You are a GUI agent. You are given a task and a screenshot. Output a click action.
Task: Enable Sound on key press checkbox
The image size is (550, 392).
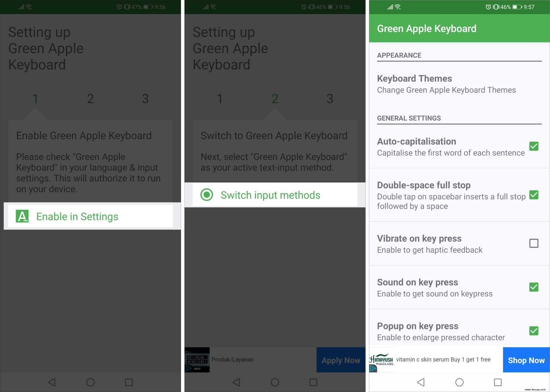533,287
